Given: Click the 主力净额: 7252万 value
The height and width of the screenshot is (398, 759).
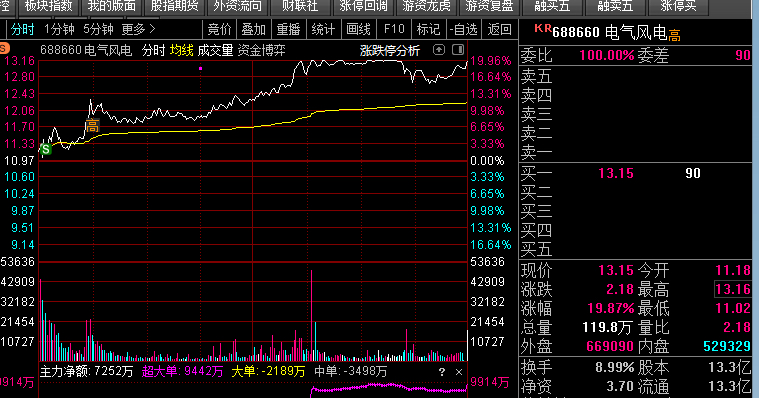Looking at the screenshot, I should pyautogui.click(x=86, y=371).
